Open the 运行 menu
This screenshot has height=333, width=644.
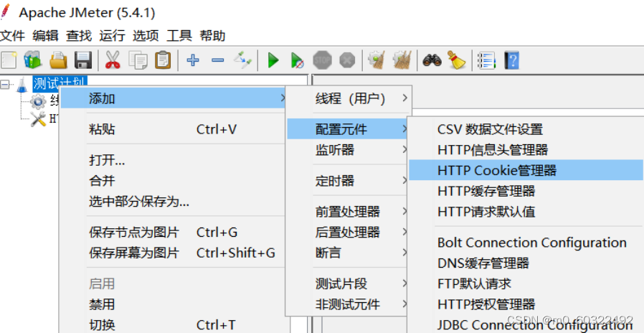(112, 36)
